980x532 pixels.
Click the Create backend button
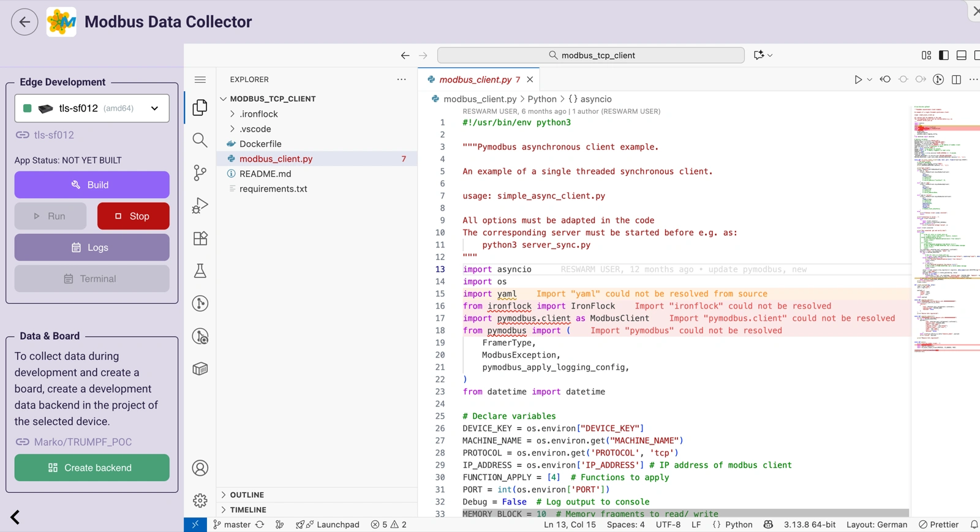coord(92,468)
